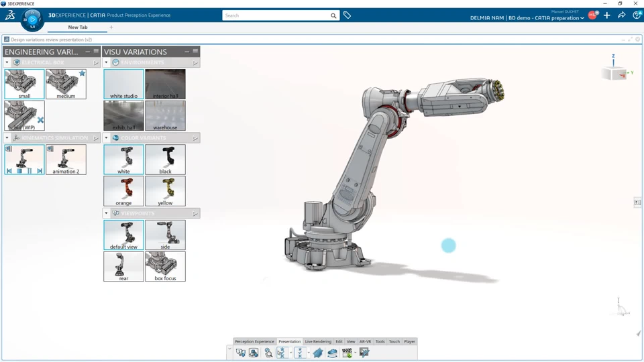Open dropdown next to cursor variations icon
The width and height of the screenshot is (644, 362).
[290, 353]
